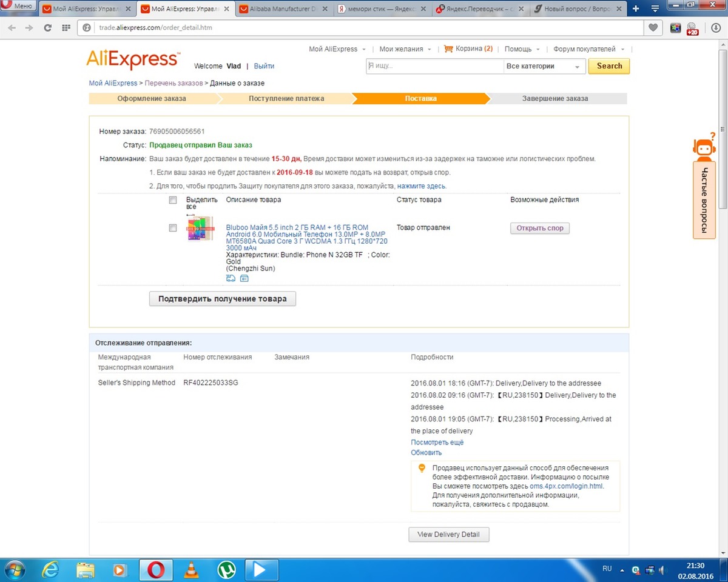The image size is (728, 582).
Task: Close the Alibaba Manufacturer tab
Action: coord(324,9)
